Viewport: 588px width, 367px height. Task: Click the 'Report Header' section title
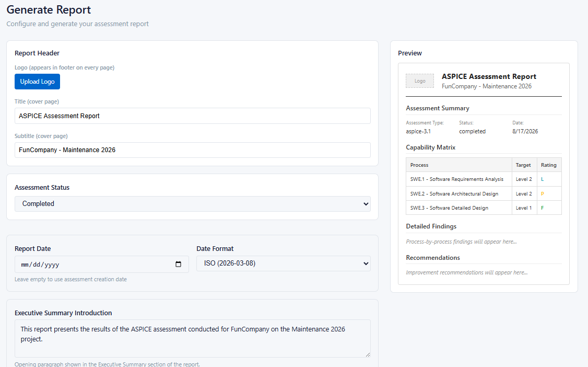click(37, 53)
